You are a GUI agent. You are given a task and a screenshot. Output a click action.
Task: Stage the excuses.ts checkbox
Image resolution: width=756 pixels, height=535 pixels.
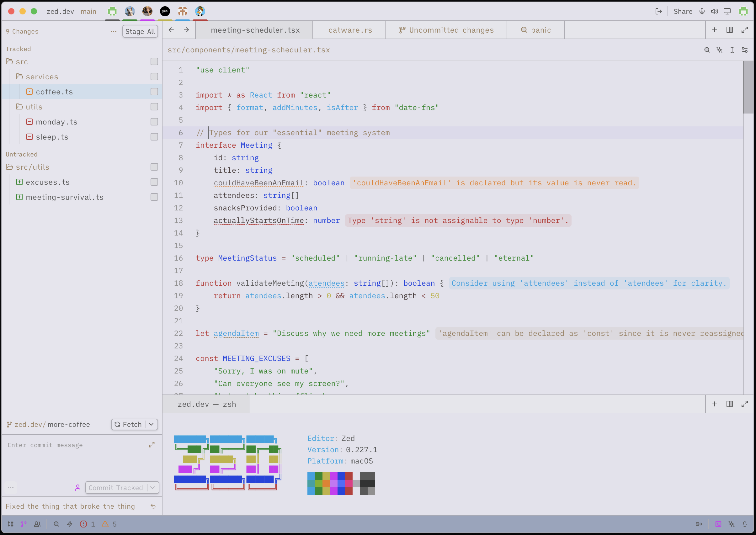click(154, 182)
